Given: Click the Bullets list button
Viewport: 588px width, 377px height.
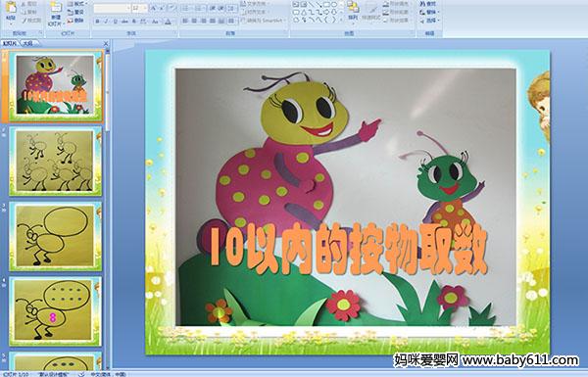Looking at the screenshot, I should click(x=186, y=8).
